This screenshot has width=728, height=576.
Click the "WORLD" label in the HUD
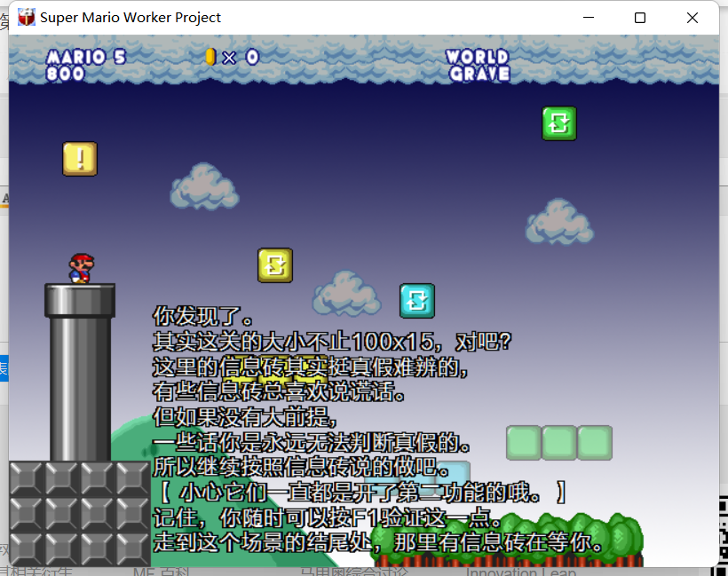click(478, 57)
